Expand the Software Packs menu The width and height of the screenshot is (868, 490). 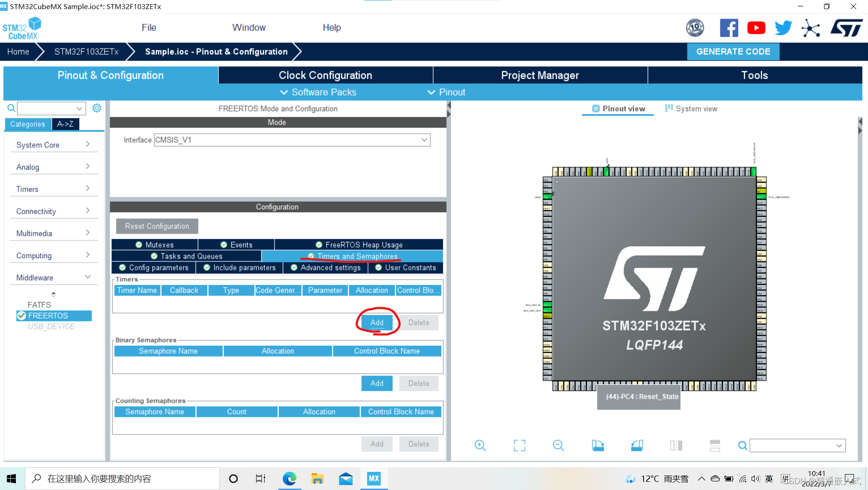click(x=318, y=92)
